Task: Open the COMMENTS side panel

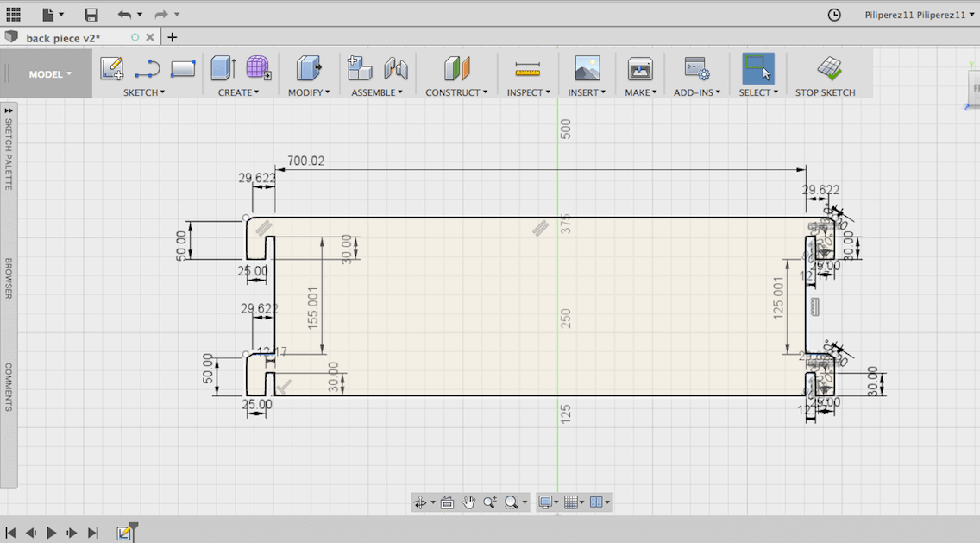Action: click(x=9, y=387)
